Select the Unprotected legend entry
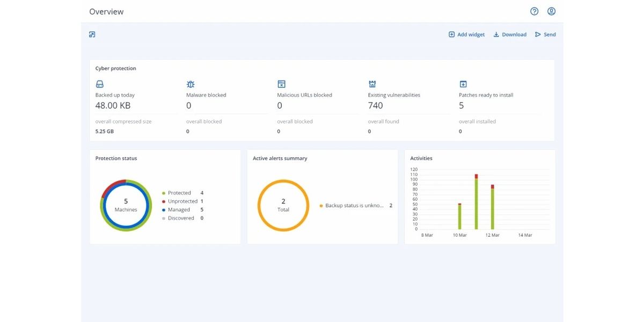Image resolution: width=644 pixels, height=322 pixels. [182, 201]
